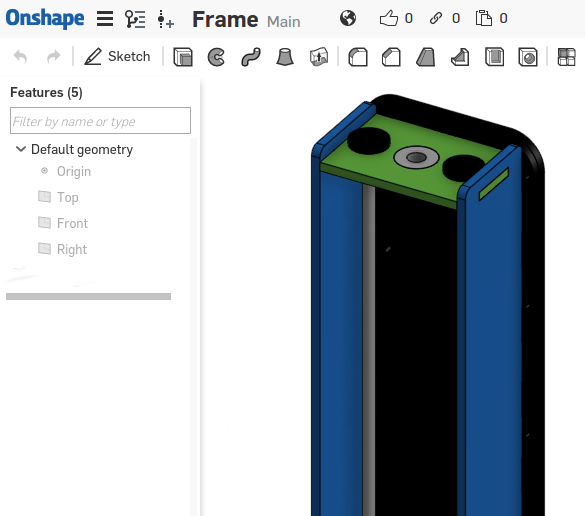Screen dimensions: 585x516
Task: Click the blue left side panel of model
Action: (340, 336)
